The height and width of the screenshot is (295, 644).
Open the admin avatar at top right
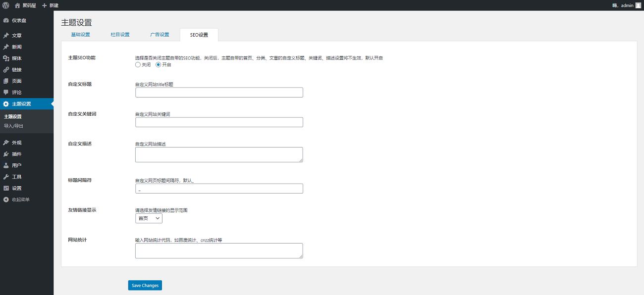coord(638,5)
